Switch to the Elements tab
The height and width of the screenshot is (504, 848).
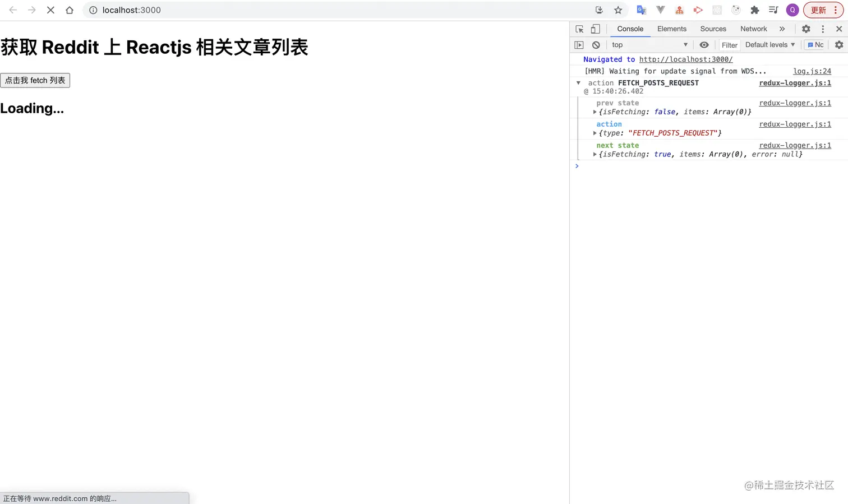pyautogui.click(x=672, y=29)
